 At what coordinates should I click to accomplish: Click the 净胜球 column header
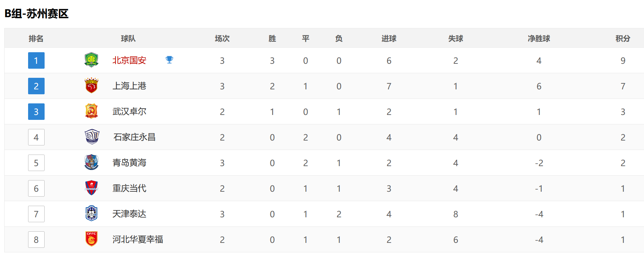point(539,38)
